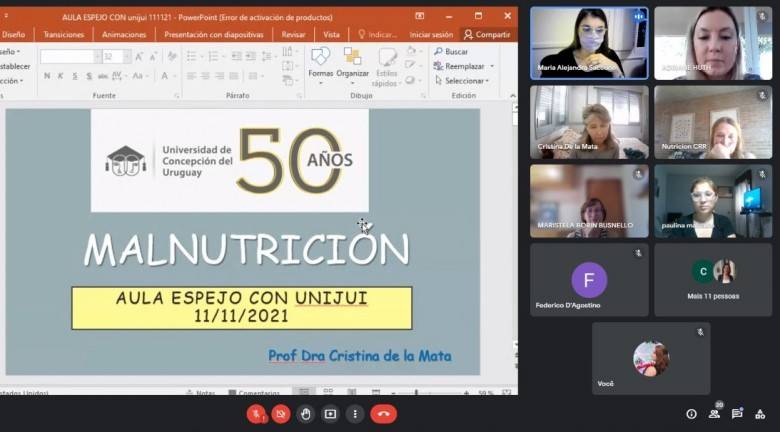Unmute the microphone in the call bar
The image size is (780, 432).
pyautogui.click(x=257, y=414)
